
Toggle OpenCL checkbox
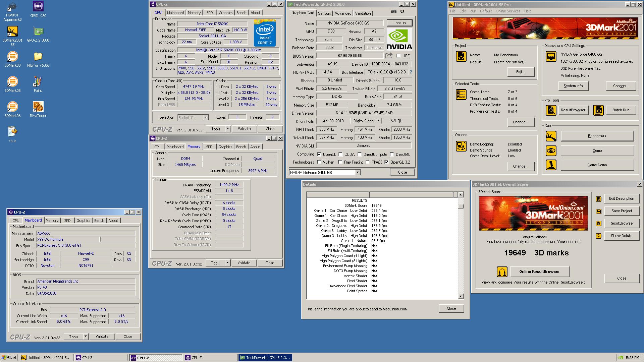coord(319,155)
